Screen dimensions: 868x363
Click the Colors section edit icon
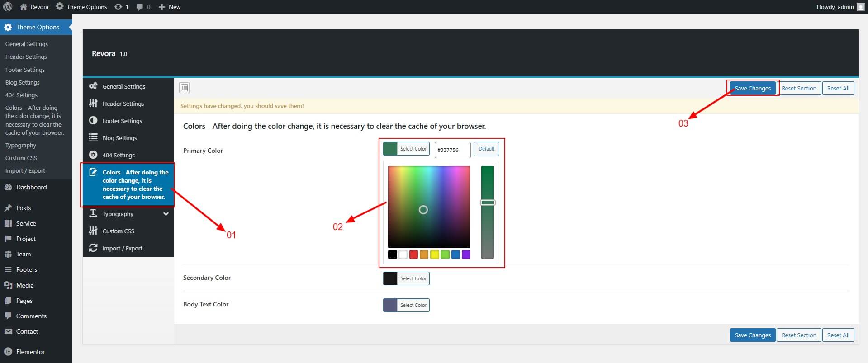click(93, 172)
